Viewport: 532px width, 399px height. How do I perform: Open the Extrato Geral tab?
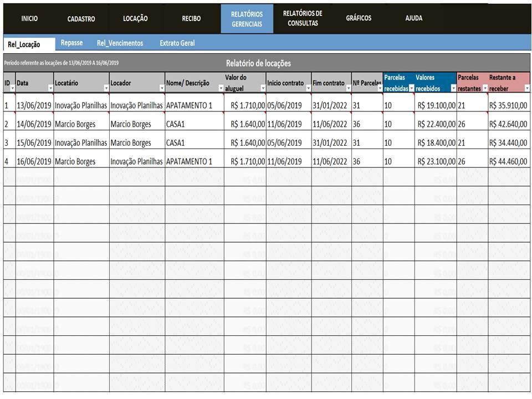tap(177, 43)
